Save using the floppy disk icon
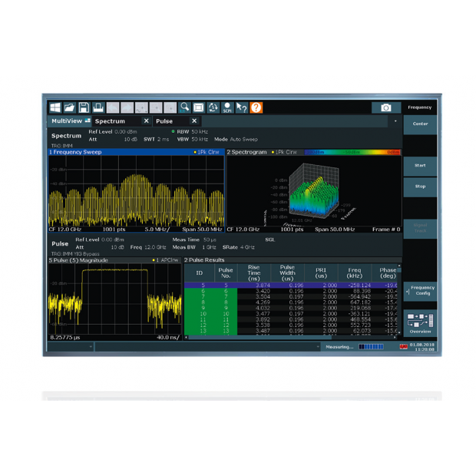This screenshot has height=476, width=476. point(84,107)
